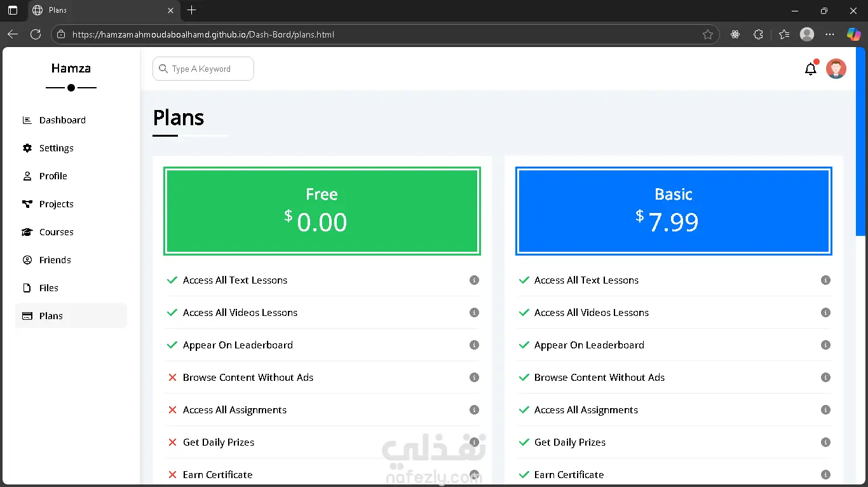Click the user avatar in the header
Image resolution: width=868 pixels, height=487 pixels.
pyautogui.click(x=836, y=69)
